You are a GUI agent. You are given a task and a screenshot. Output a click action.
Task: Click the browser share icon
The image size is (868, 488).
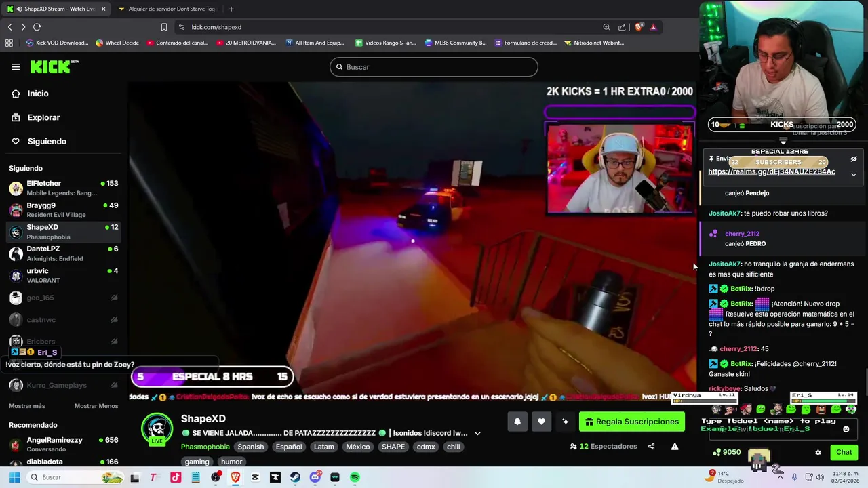pos(622,27)
